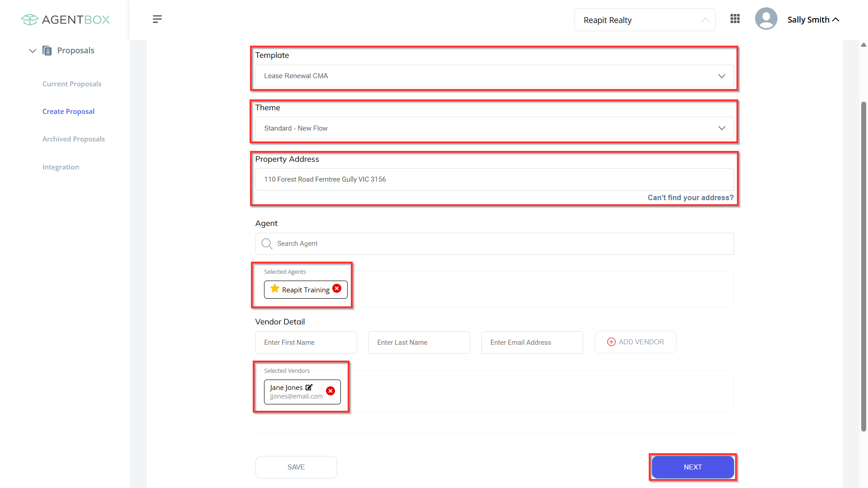This screenshot has height=488, width=868.
Task: Click the Sally Smith user avatar
Action: tap(766, 19)
